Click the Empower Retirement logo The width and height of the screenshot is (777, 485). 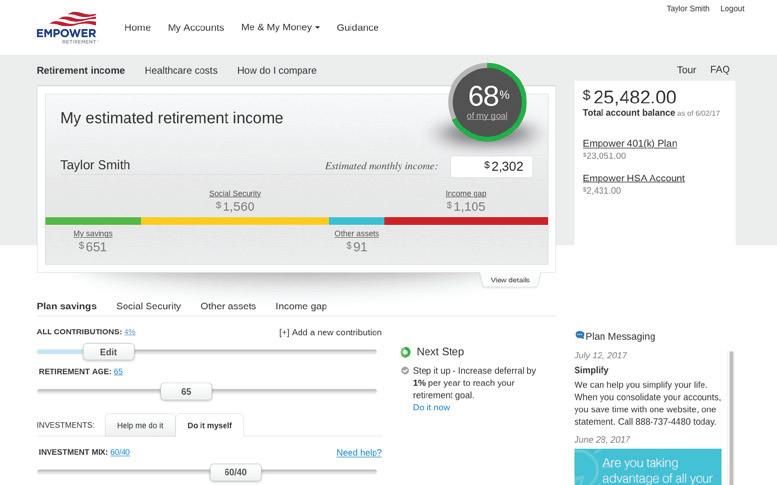click(x=66, y=28)
